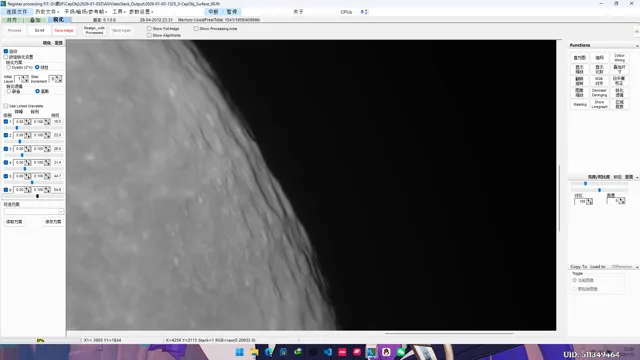Click the 暂停 pause button

(232, 12)
